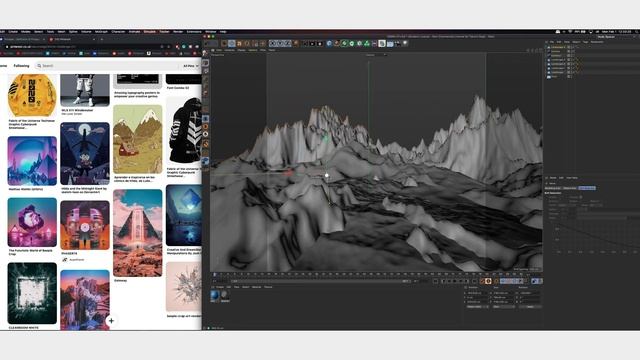Toggle X axis lock in toolbar

(x=273, y=43)
